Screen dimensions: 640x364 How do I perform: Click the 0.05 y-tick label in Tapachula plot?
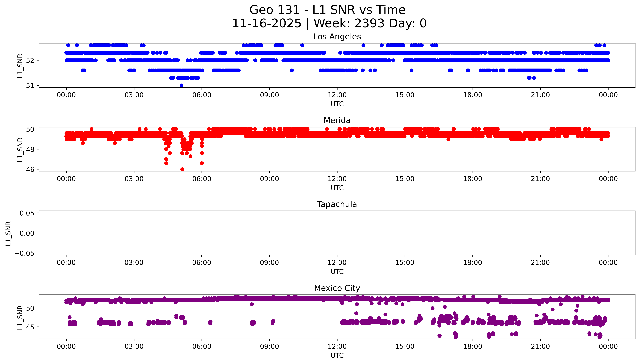[x=27, y=213]
